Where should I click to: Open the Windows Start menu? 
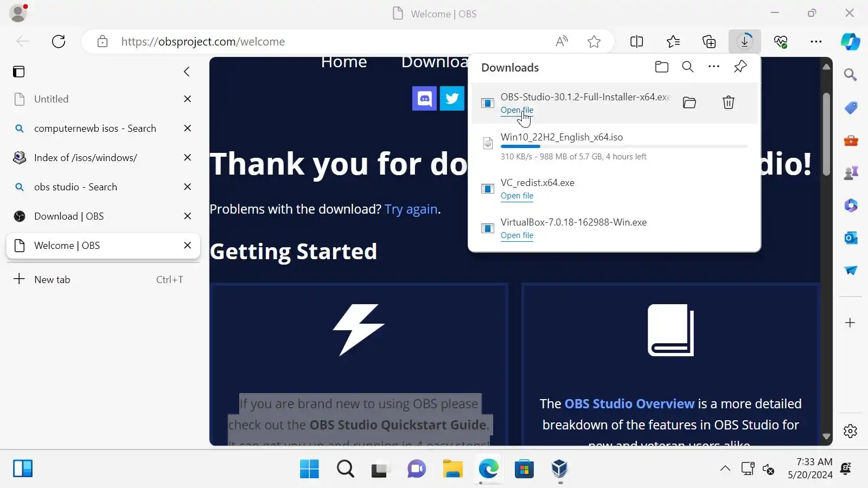pyautogui.click(x=309, y=468)
